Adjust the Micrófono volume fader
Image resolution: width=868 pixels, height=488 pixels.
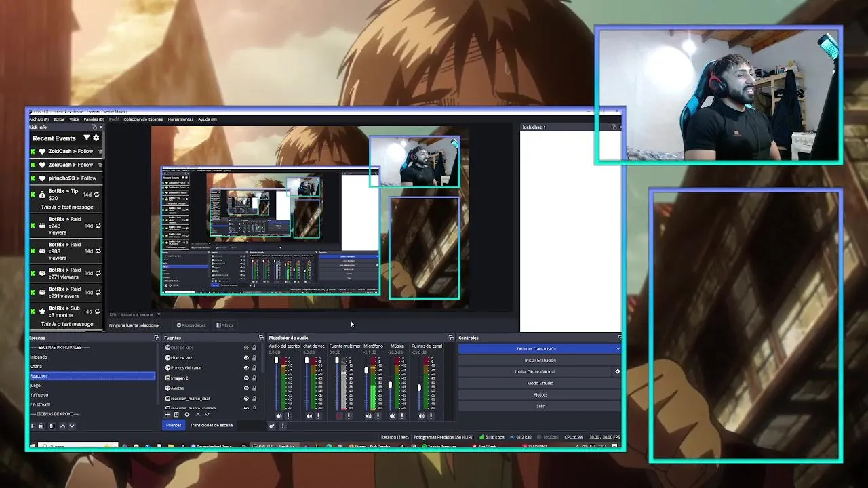point(366,370)
